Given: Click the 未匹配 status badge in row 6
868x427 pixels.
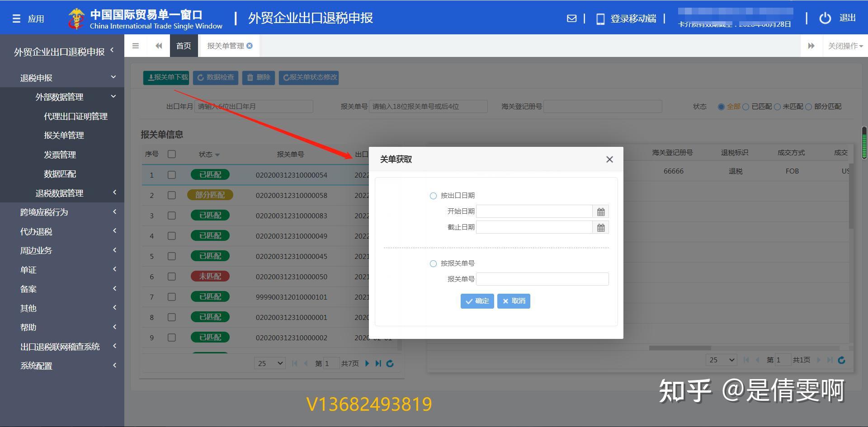Looking at the screenshot, I should tap(210, 276).
